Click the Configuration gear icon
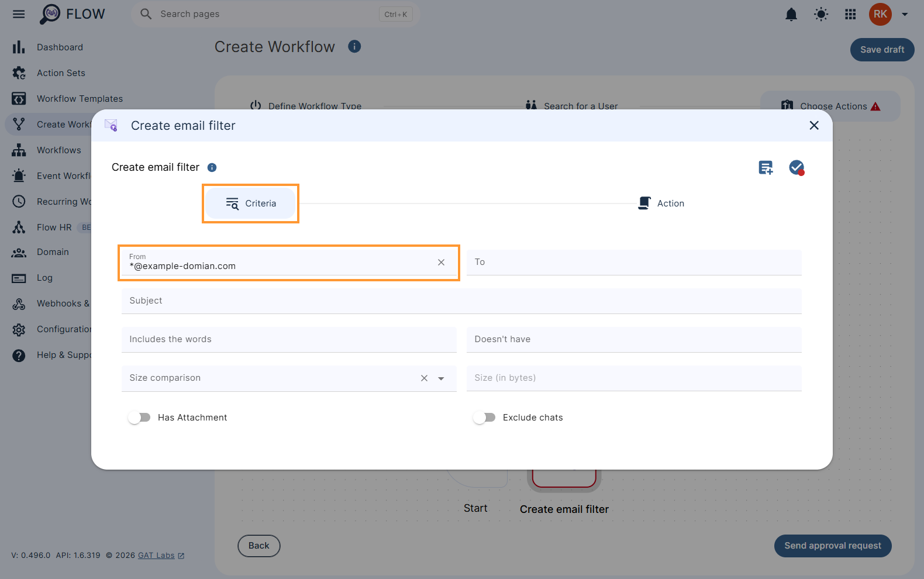 pos(19,329)
